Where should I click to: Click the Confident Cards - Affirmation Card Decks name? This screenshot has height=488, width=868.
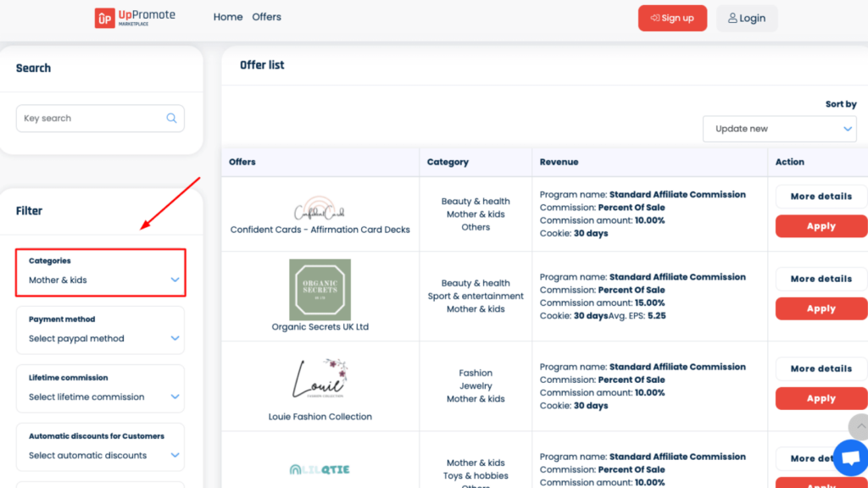[x=320, y=230]
